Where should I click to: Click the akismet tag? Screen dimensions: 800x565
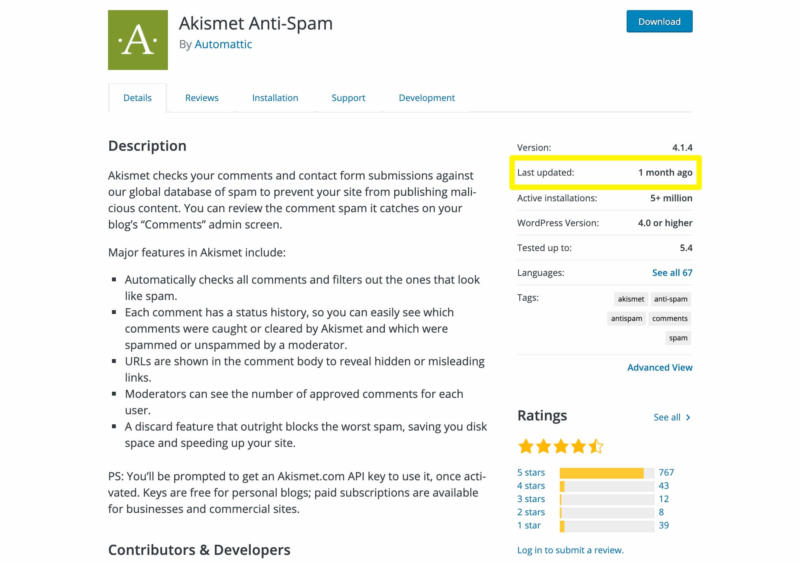coord(631,299)
